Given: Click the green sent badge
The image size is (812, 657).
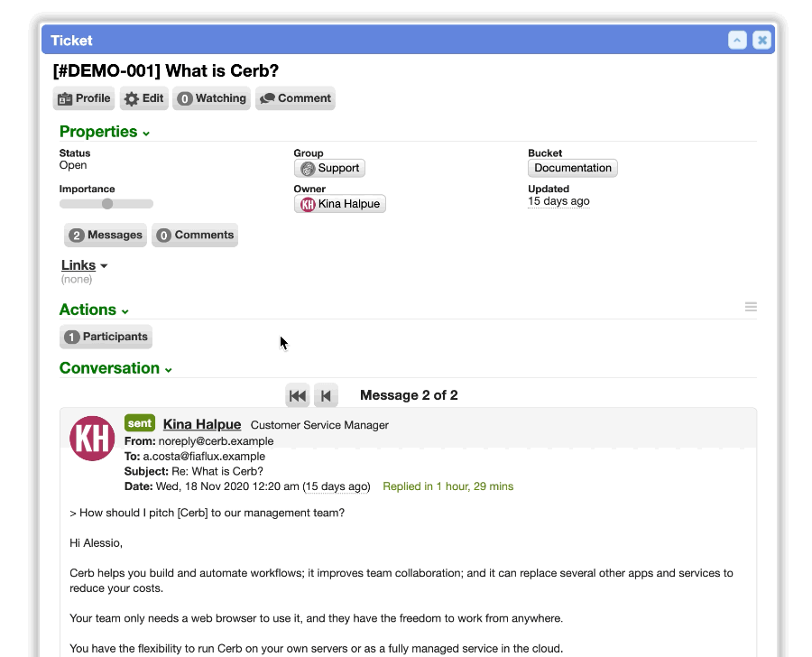Looking at the screenshot, I should 140,423.
